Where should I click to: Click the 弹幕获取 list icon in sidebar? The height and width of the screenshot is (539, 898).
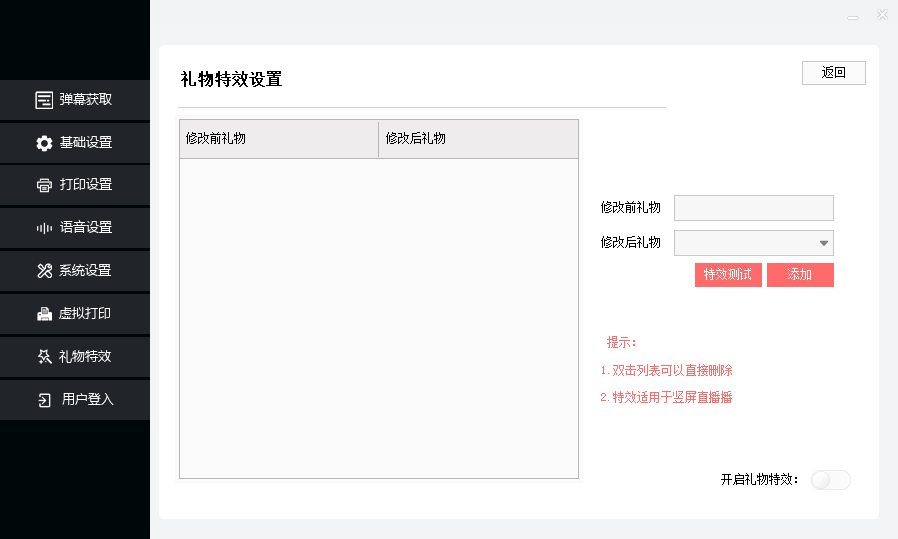(44, 100)
